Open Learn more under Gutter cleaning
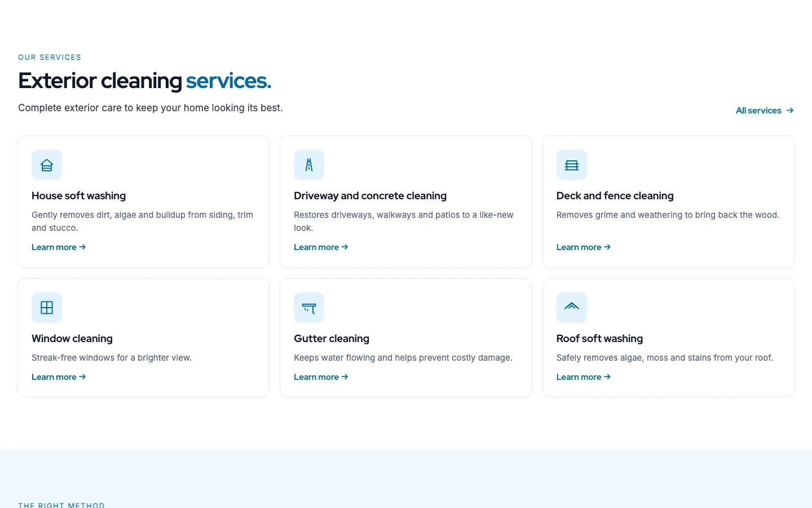Viewport: 812px width, 508px height. (321, 377)
